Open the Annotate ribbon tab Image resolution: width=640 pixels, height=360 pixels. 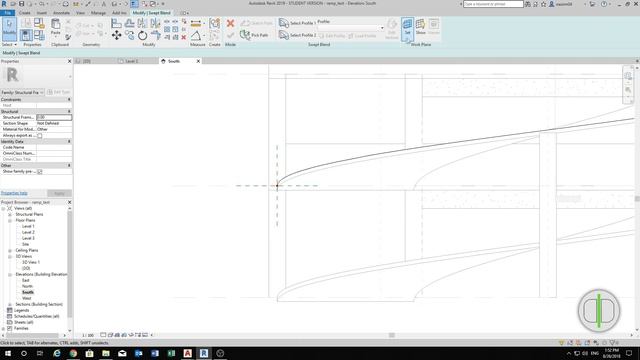click(61, 13)
